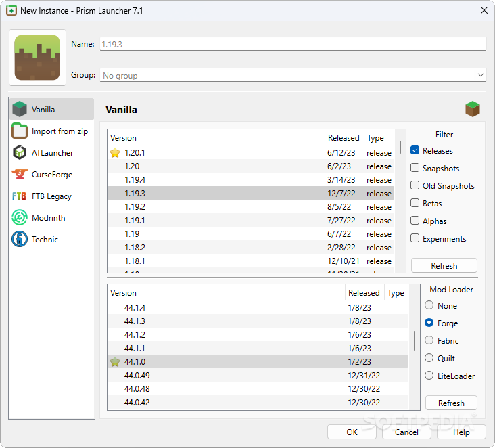Open the CurseForge page
This screenshot has width=495, height=448.
(52, 174)
